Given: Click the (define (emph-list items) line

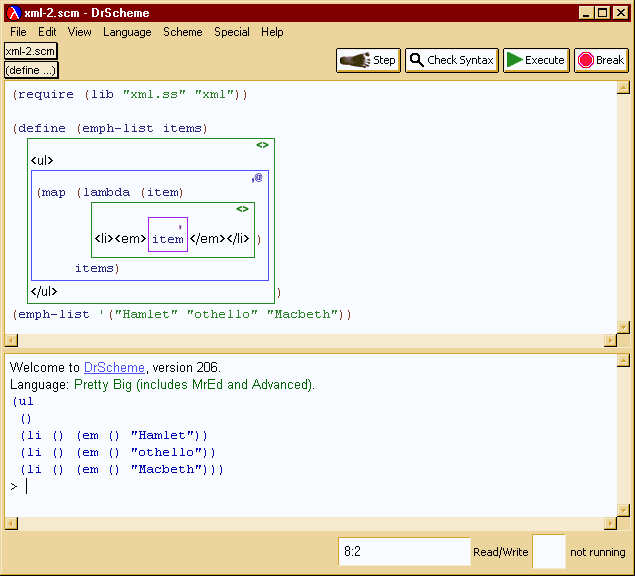Looking at the screenshot, I should [x=110, y=128].
